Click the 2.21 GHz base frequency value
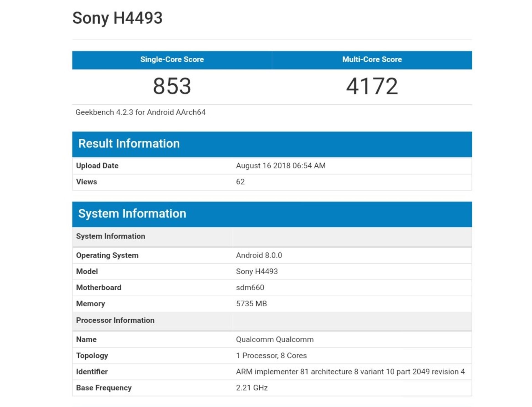The image size is (532, 407). point(252,388)
